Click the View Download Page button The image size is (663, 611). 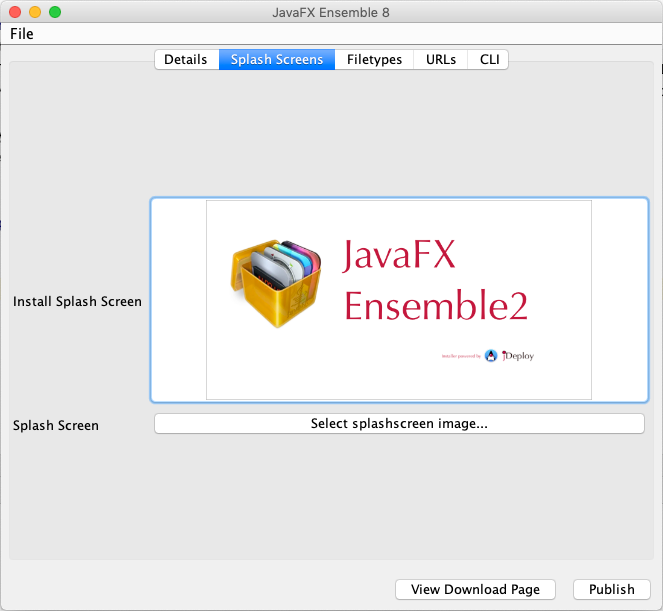pyautogui.click(x=475, y=589)
